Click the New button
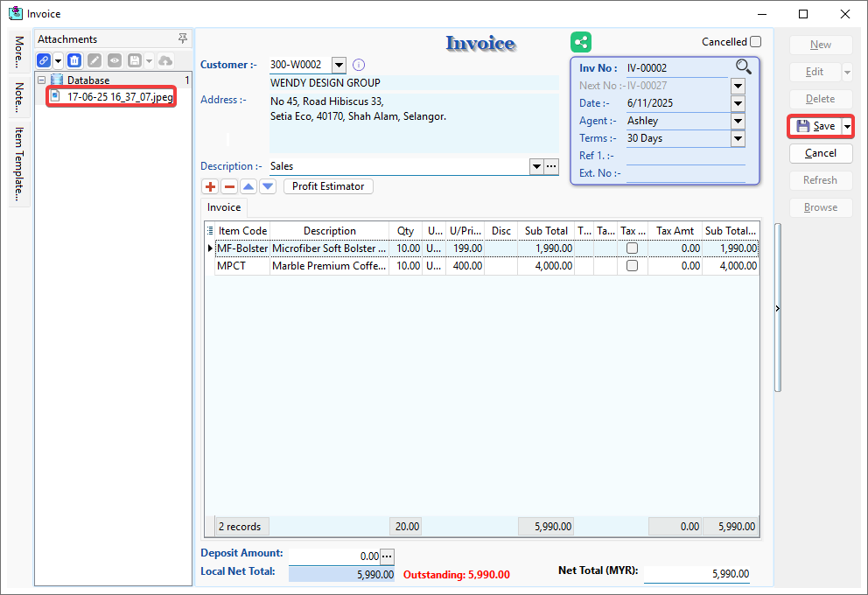The image size is (868, 595). [821, 45]
